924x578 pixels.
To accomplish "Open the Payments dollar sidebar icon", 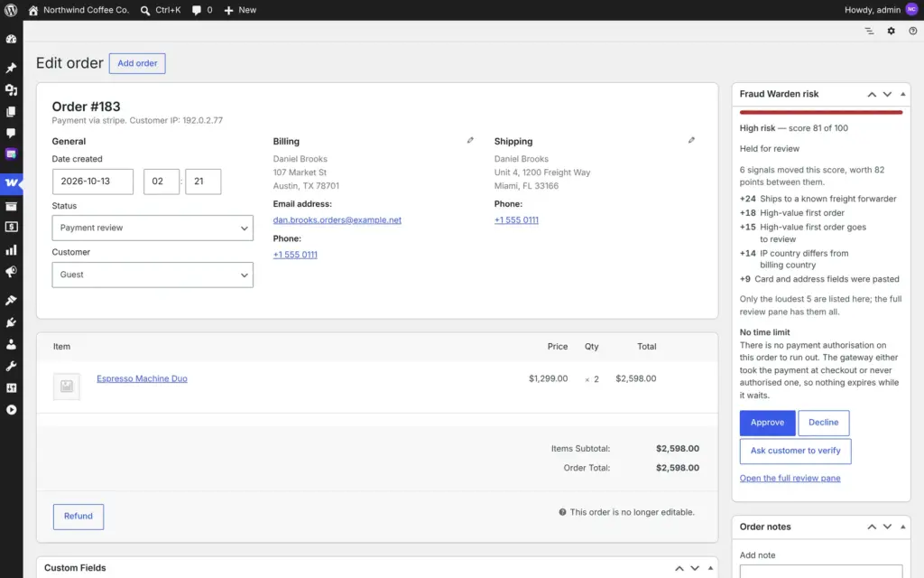I will (11, 227).
